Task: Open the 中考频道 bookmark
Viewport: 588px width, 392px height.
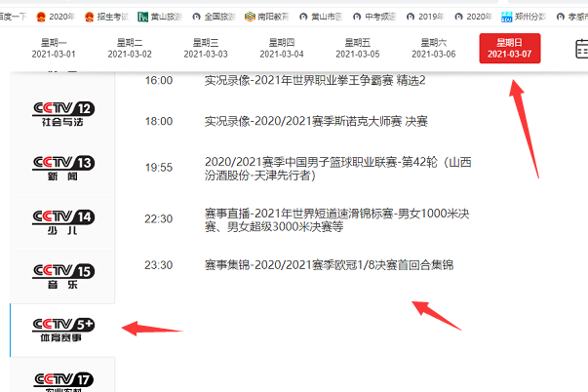Action: click(x=374, y=17)
